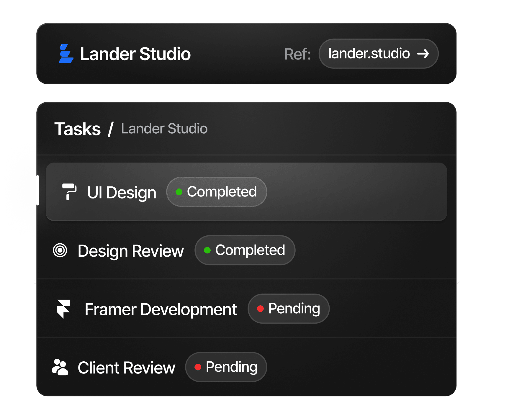532x418 pixels.
Task: Click the Tasks breadcrumb heading
Action: point(78,129)
